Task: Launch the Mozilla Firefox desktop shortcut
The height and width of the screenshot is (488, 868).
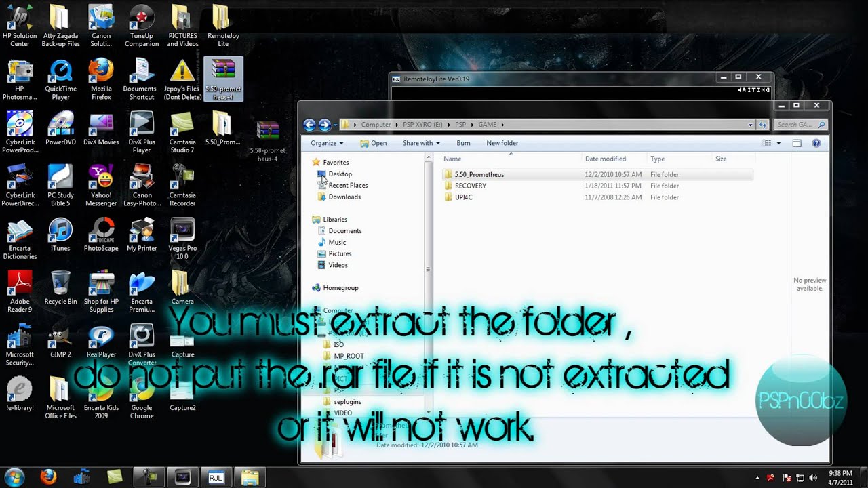Action: pos(101,79)
